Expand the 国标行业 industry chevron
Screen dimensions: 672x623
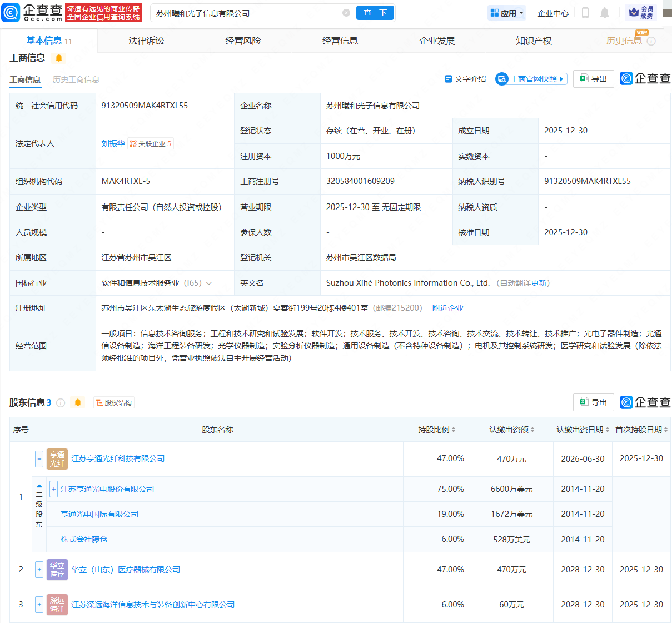[x=209, y=283]
